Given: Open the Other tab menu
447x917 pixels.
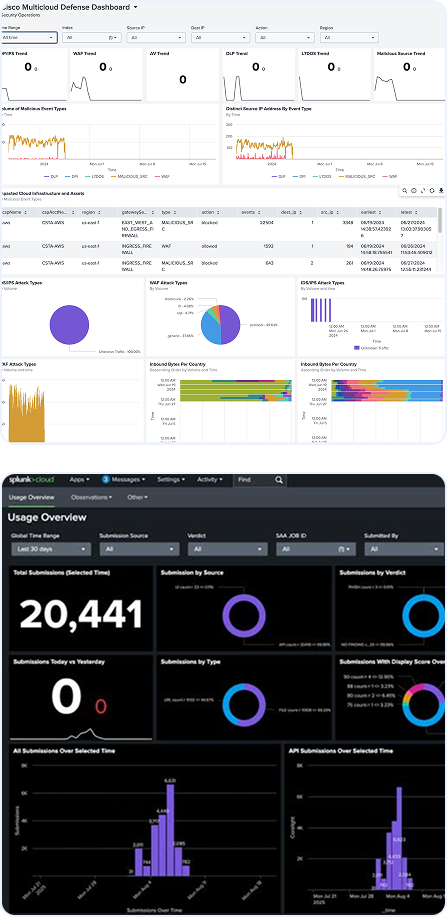Looking at the screenshot, I should (137, 497).
